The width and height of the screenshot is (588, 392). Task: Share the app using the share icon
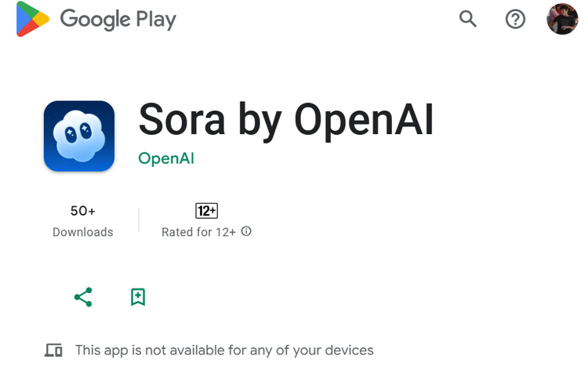tap(83, 297)
